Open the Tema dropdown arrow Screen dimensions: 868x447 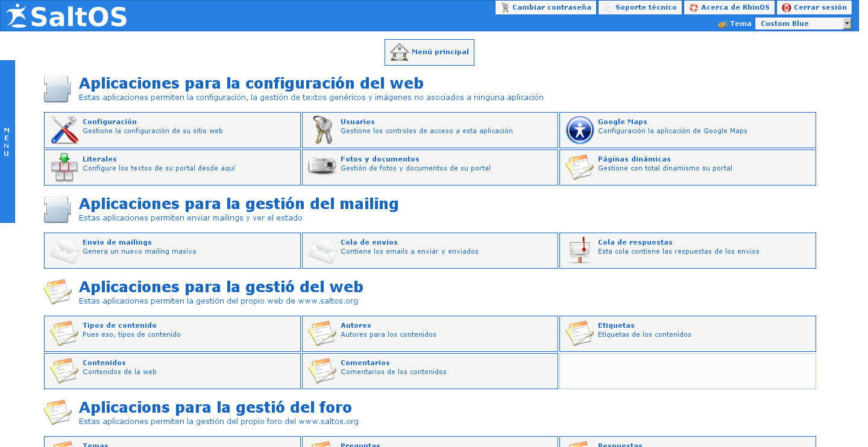pos(847,23)
